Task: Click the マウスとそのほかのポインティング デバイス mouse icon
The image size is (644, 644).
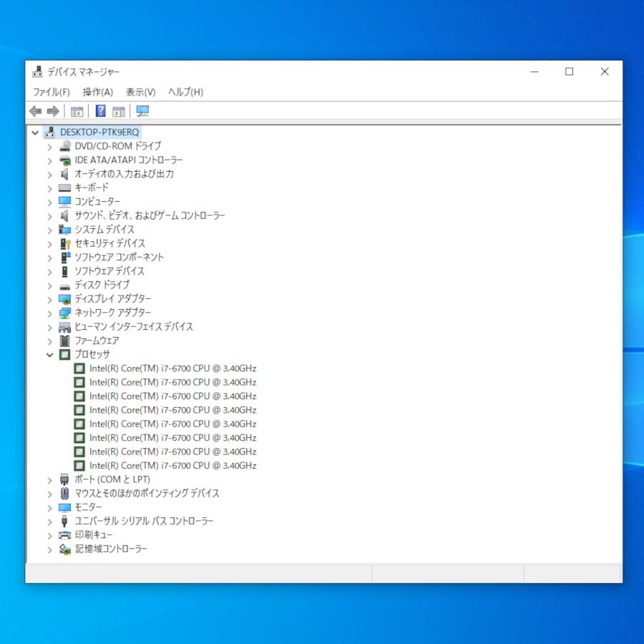Action: pyautogui.click(x=65, y=493)
